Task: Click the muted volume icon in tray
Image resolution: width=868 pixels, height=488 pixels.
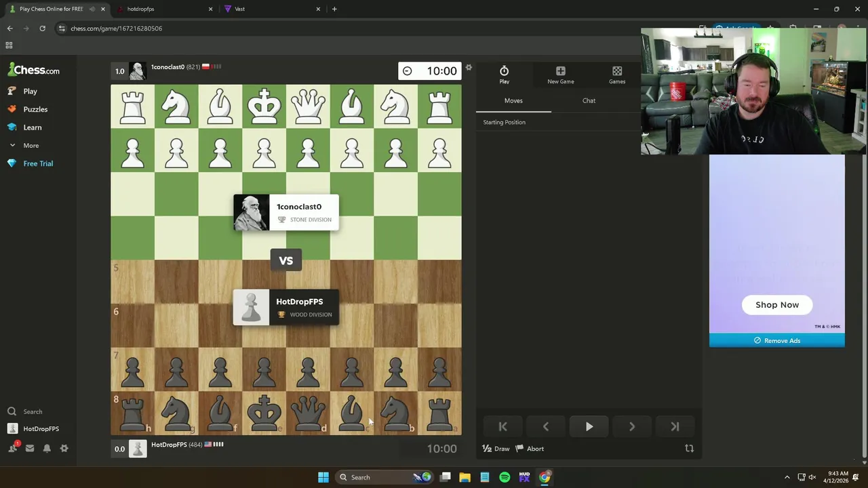Action: point(812,477)
